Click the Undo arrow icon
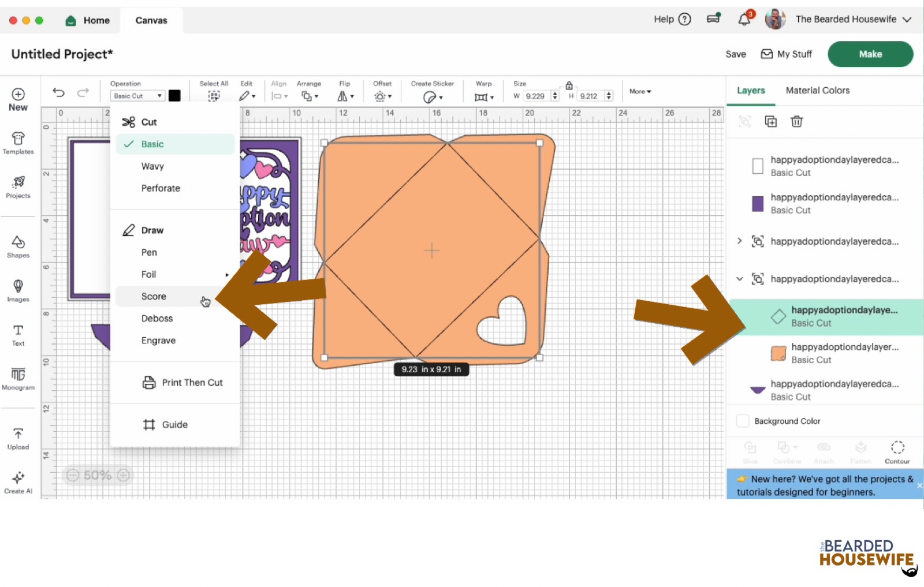This screenshot has height=587, width=924. [58, 92]
